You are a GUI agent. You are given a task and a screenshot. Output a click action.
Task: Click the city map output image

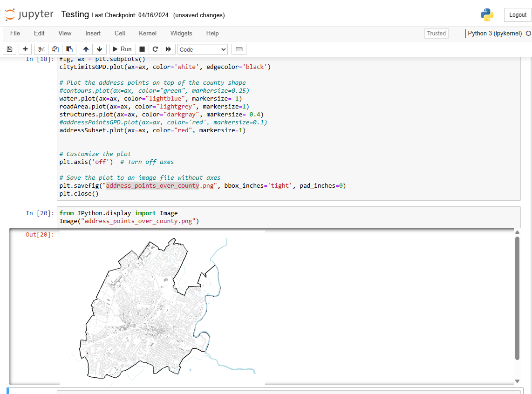point(162,307)
